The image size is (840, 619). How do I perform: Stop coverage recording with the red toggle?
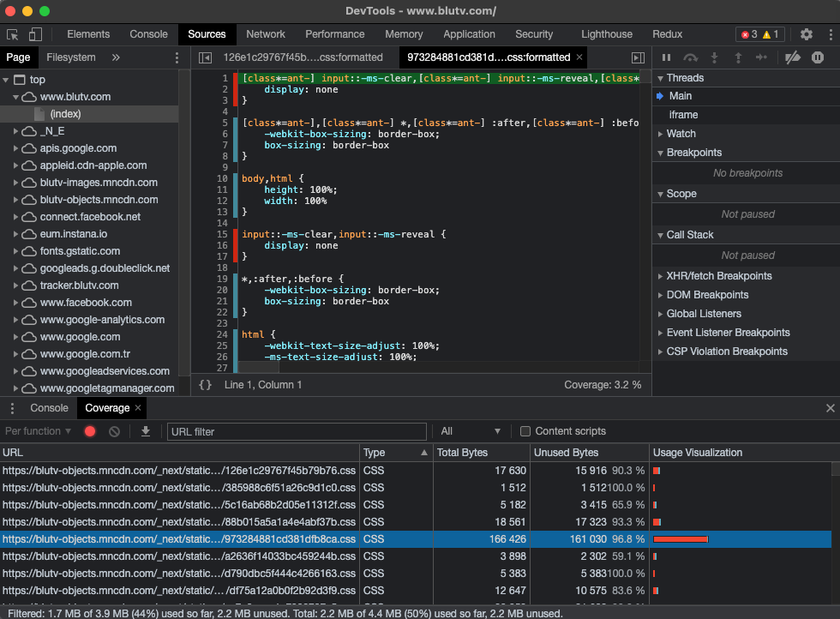[x=89, y=431]
